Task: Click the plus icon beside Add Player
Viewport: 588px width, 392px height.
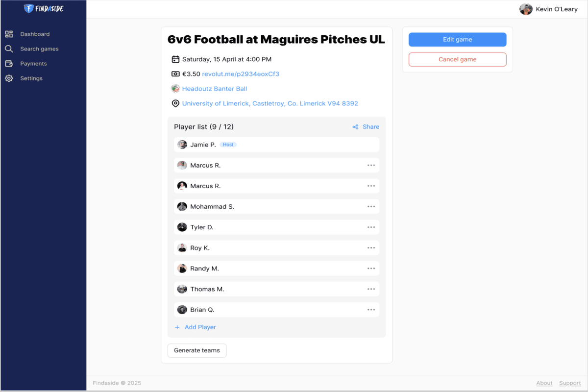Action: (x=177, y=327)
